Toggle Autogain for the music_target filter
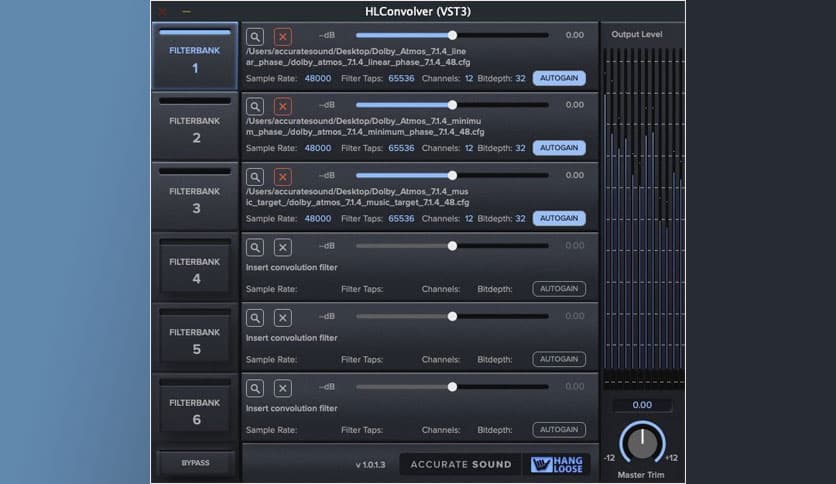836x484 pixels. [x=559, y=218]
